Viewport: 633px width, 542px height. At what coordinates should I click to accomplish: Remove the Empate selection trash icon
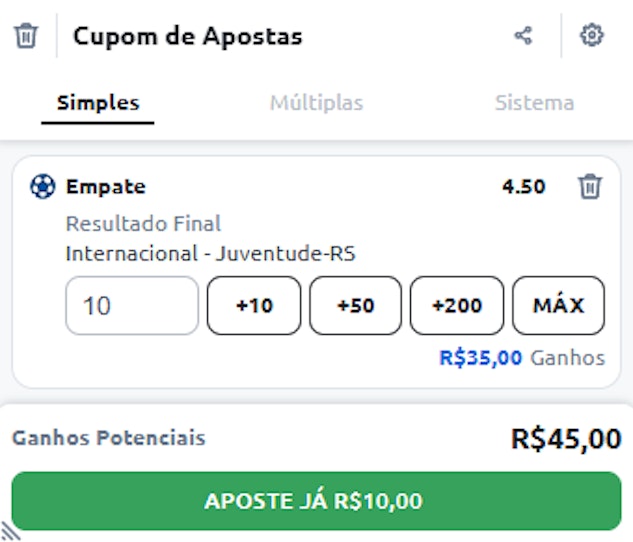(x=590, y=186)
